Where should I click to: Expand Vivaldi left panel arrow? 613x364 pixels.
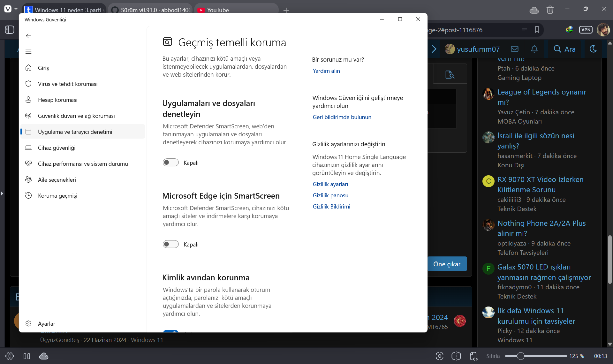pyautogui.click(x=2, y=193)
